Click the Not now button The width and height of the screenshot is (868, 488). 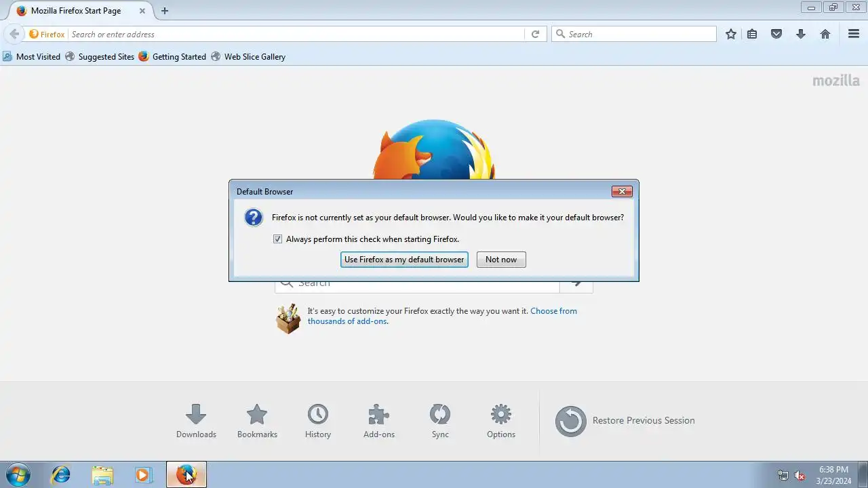(501, 260)
